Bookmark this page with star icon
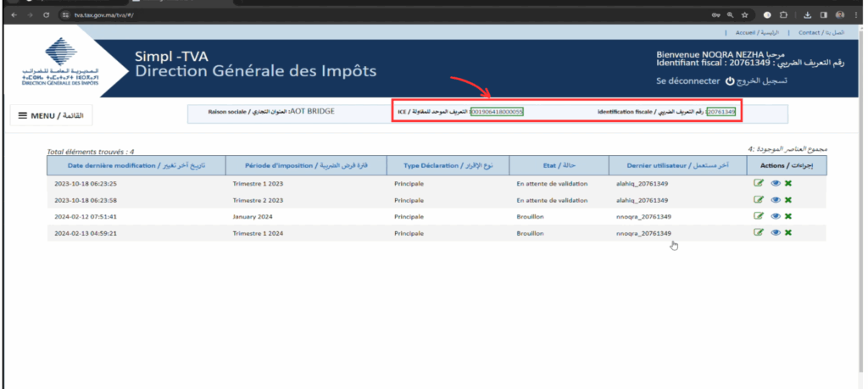The image size is (868, 389). (745, 15)
